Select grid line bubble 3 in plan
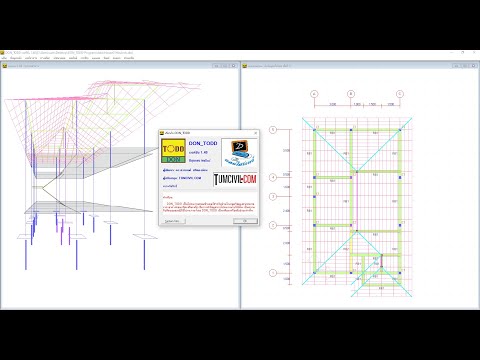The width and height of the screenshot is (480, 360). (273, 196)
